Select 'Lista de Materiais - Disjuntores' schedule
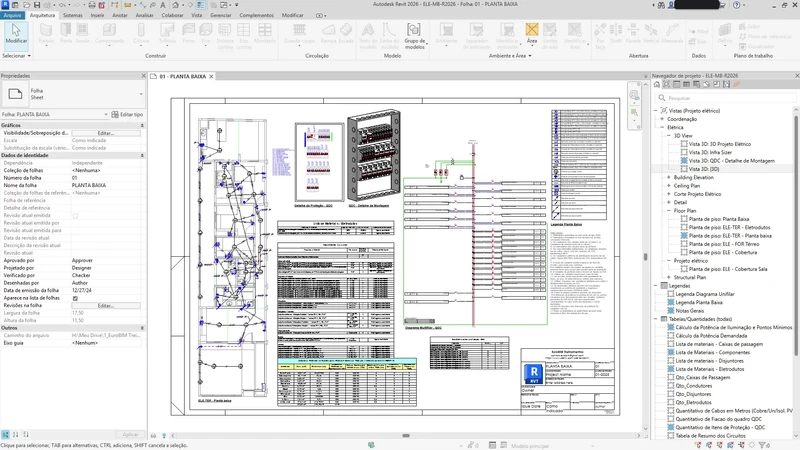Viewport: 800px width, 450px height. click(709, 361)
